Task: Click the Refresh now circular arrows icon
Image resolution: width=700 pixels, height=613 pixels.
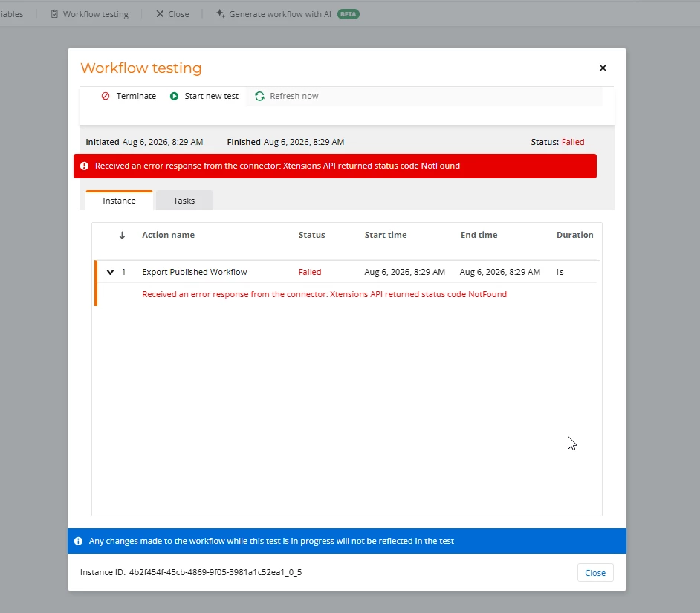Action: [x=259, y=96]
